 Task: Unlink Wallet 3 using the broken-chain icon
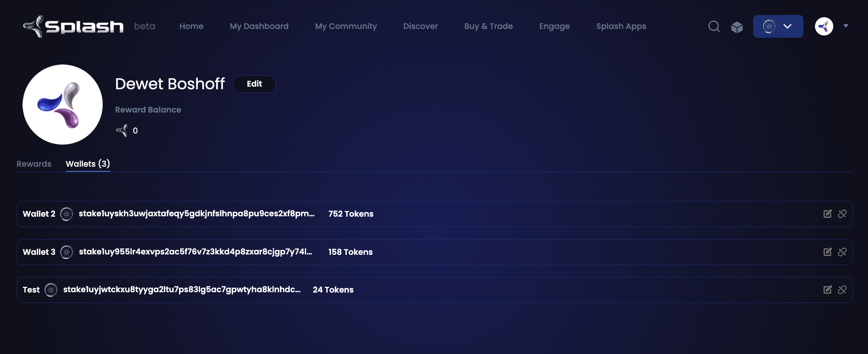pyautogui.click(x=842, y=252)
